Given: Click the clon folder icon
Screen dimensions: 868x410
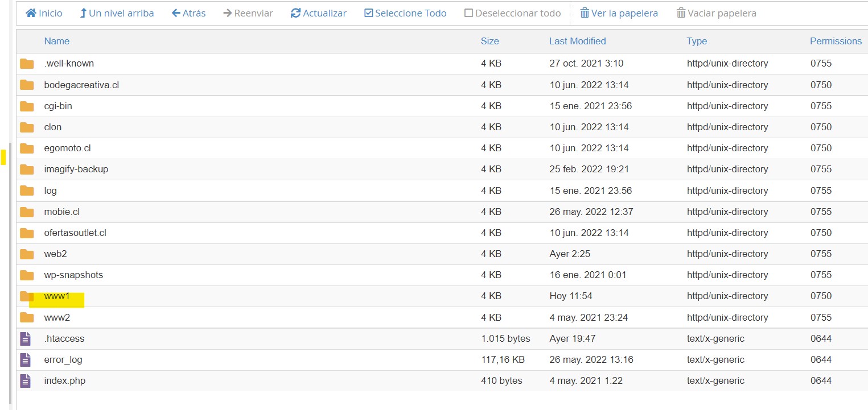Looking at the screenshot, I should coord(27,127).
